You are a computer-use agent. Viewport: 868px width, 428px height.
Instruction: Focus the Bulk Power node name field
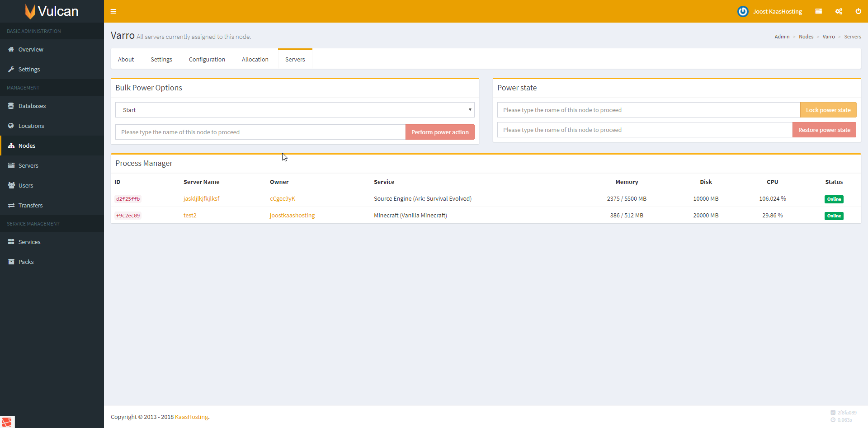tap(260, 132)
